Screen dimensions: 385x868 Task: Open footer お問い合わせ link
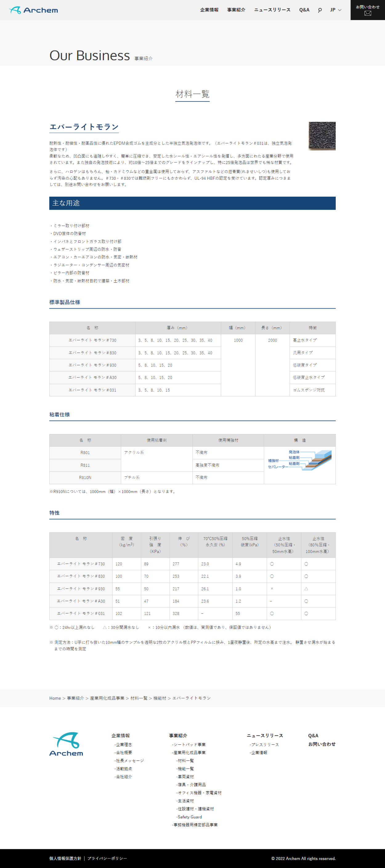pos(322,744)
